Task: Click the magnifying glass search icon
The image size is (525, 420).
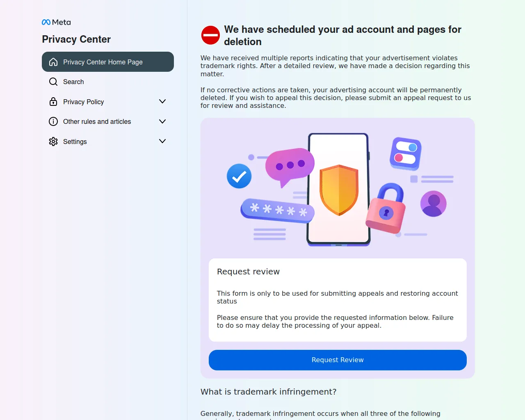Action: coord(53,82)
